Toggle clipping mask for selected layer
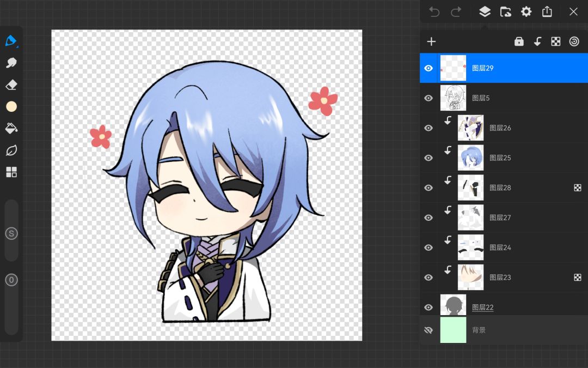 click(537, 41)
